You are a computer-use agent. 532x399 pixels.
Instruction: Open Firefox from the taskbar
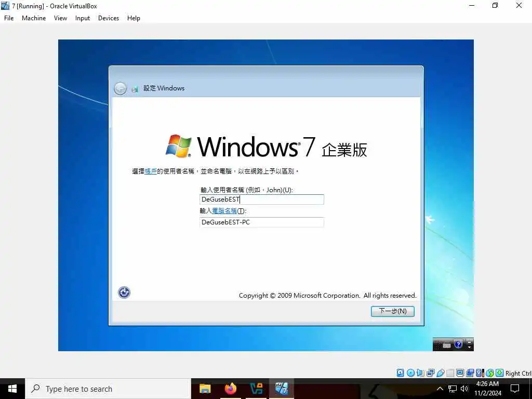tap(231, 389)
